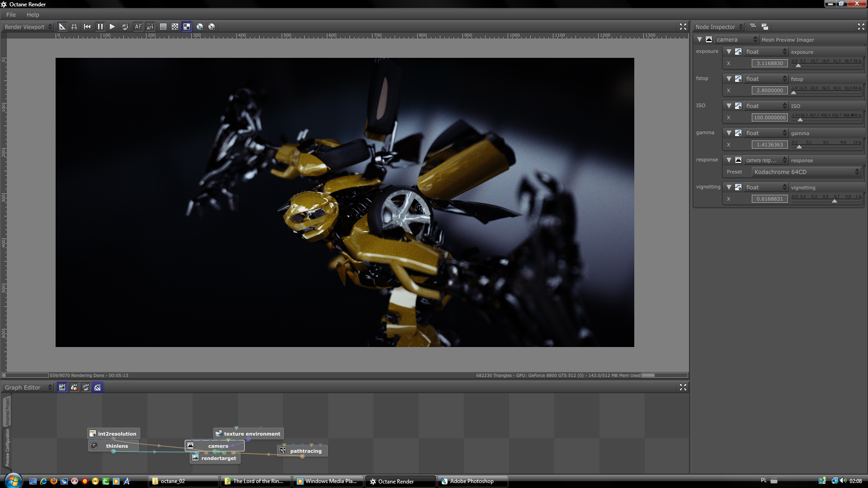The width and height of the screenshot is (868, 488).
Task: Open the Help menu
Action: [x=33, y=14]
